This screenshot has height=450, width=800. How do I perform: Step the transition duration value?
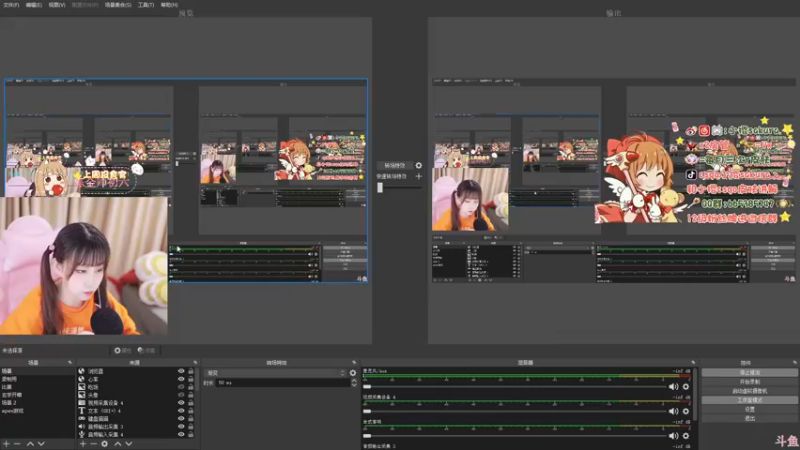click(354, 383)
